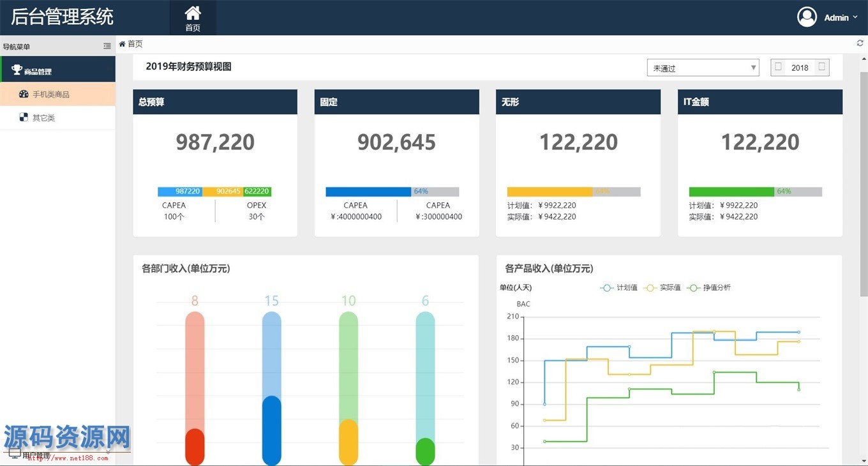Click the 2019年财务预算视图 heading
This screenshot has height=466, width=868.
tap(188, 66)
